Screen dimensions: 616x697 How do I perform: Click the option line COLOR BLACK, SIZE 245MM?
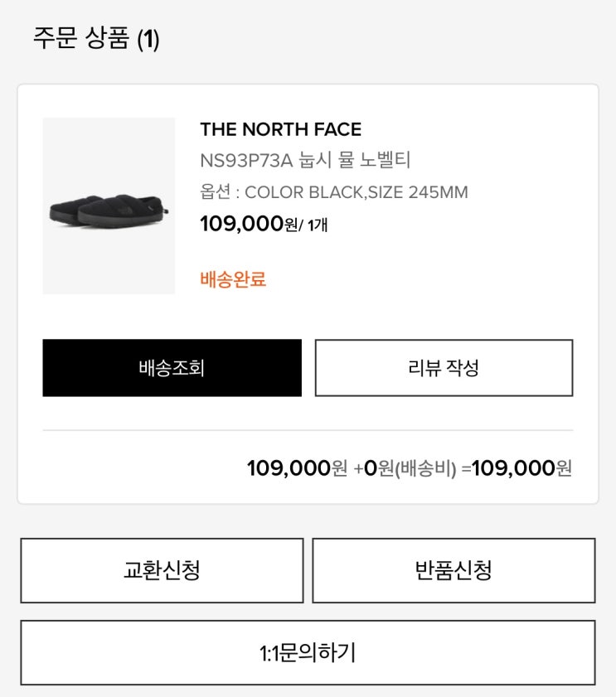tap(333, 192)
